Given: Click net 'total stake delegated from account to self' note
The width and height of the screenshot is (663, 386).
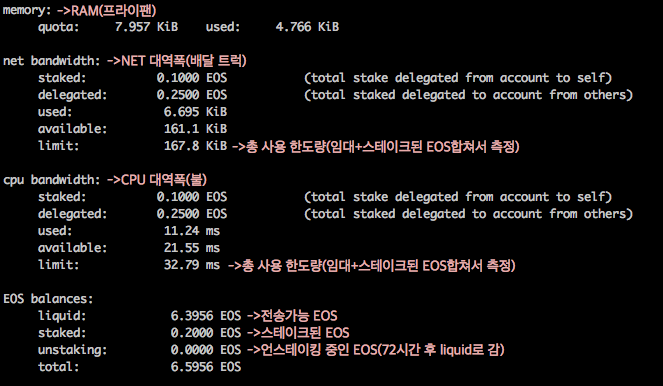Looking at the screenshot, I should pos(458,78).
